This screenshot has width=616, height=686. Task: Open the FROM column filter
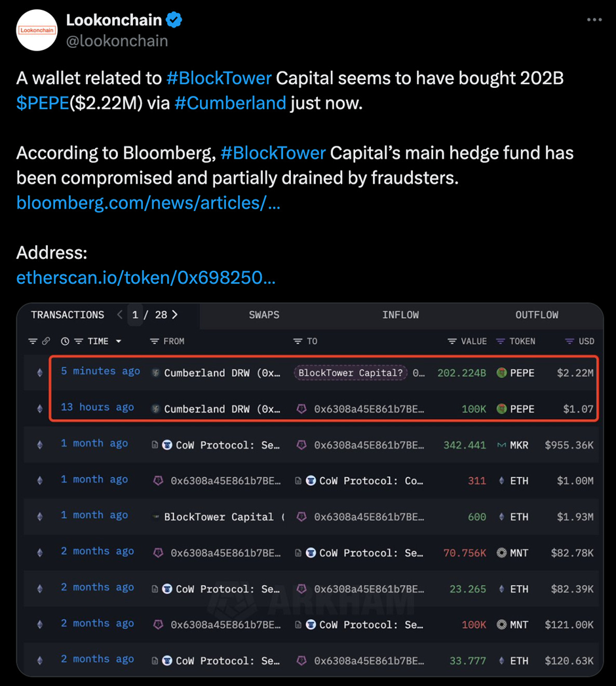coord(155,341)
